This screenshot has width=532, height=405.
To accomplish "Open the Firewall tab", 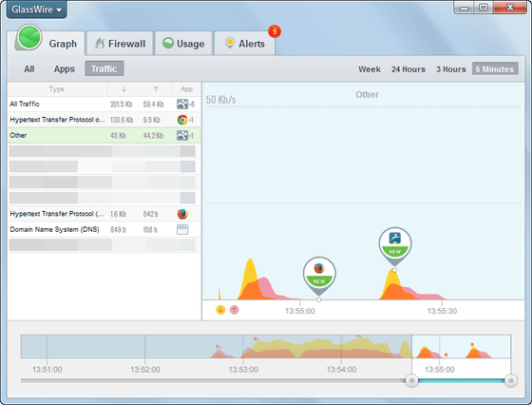I will pos(120,44).
